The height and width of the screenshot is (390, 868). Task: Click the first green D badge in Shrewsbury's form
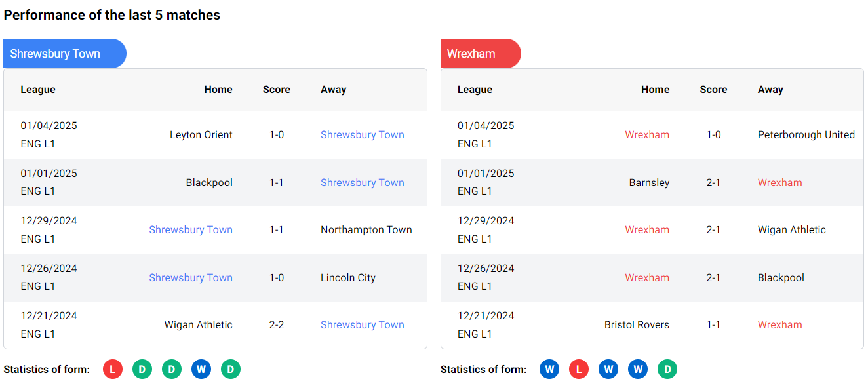point(142,369)
